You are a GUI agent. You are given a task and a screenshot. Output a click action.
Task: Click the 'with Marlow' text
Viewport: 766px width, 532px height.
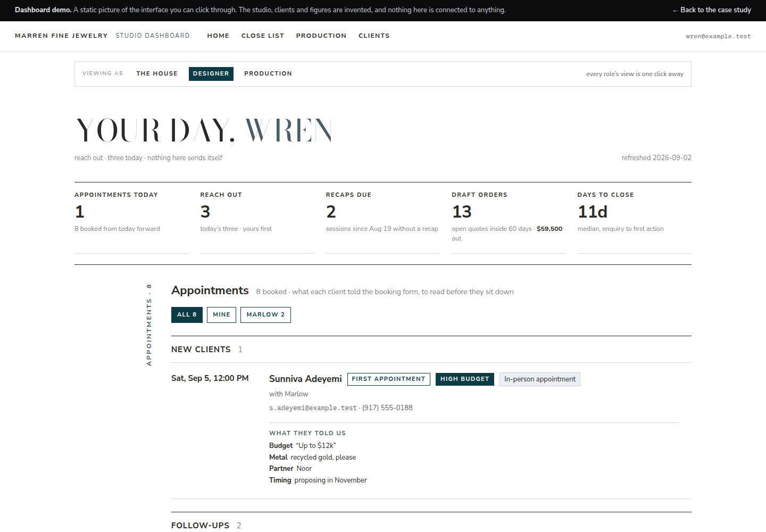(x=289, y=394)
